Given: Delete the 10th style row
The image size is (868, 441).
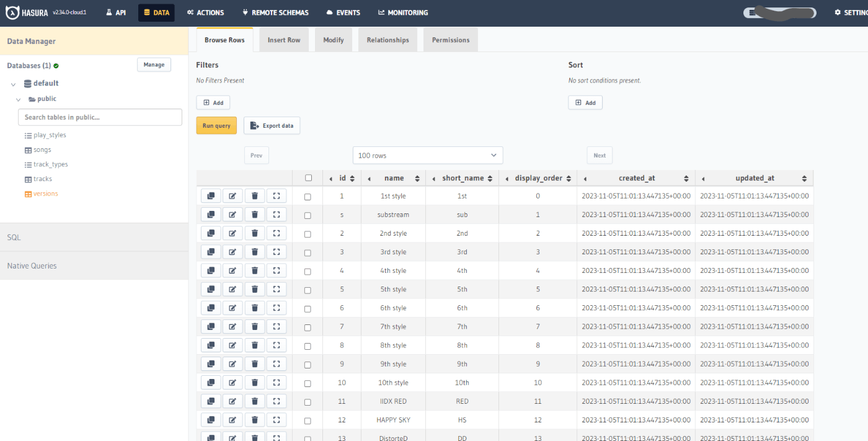Looking at the screenshot, I should pos(255,382).
